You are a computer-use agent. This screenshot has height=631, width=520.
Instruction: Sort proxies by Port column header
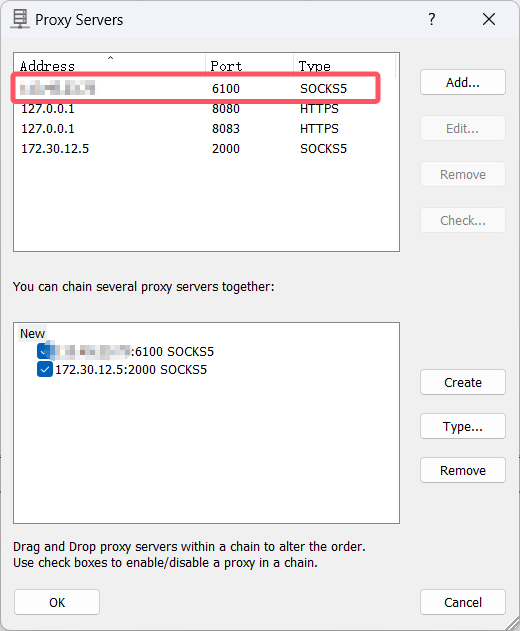click(x=250, y=65)
